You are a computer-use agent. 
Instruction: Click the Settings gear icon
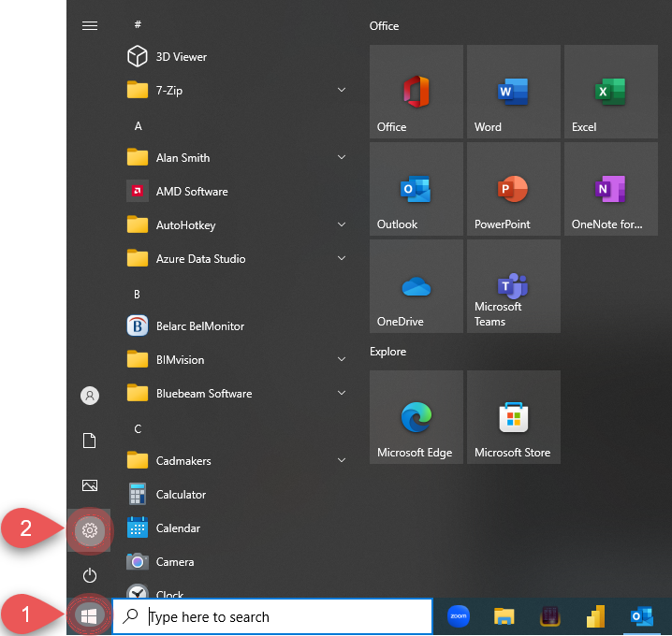[x=90, y=530]
